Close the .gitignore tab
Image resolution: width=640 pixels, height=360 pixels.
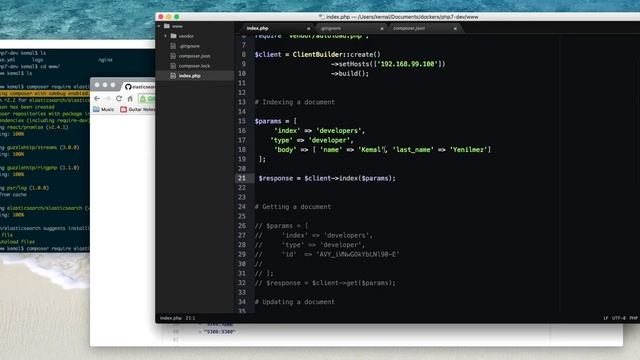pyautogui.click(x=382, y=29)
